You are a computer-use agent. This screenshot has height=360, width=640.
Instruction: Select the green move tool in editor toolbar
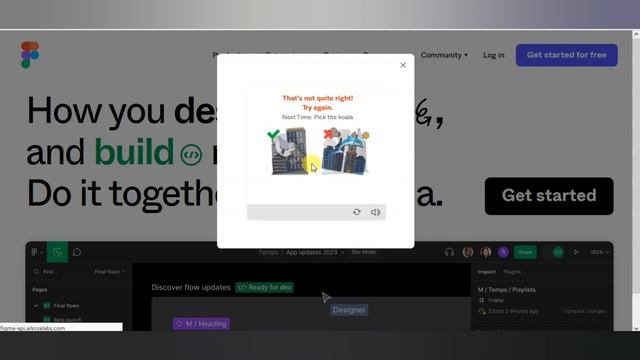pos(57,252)
